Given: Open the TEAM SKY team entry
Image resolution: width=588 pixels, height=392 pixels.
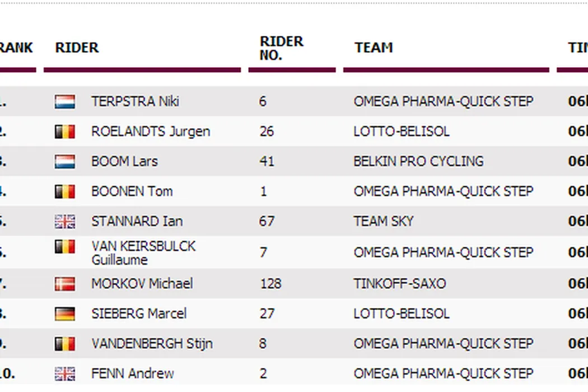Looking at the screenshot, I should coord(384,221).
